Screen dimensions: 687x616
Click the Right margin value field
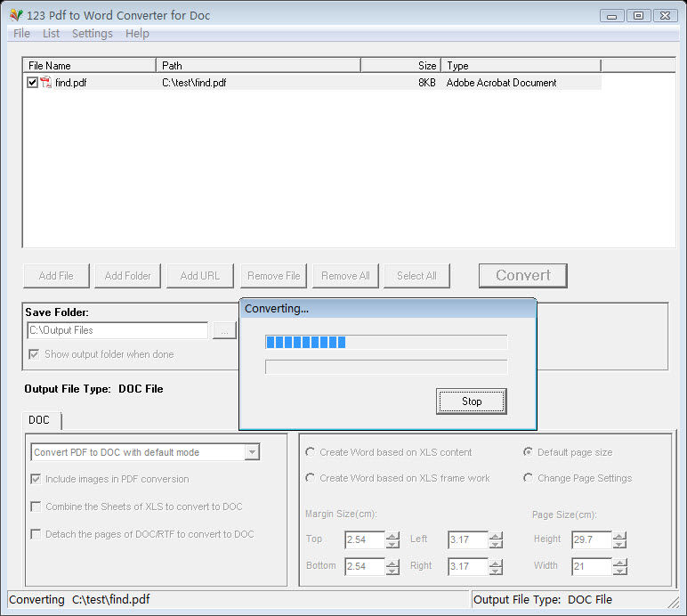click(x=468, y=566)
